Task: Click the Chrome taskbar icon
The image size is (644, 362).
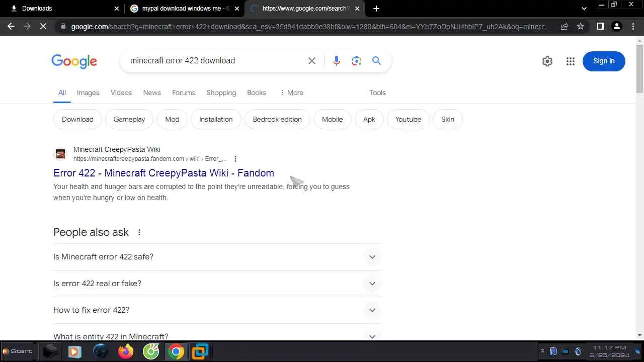Action: click(x=176, y=351)
